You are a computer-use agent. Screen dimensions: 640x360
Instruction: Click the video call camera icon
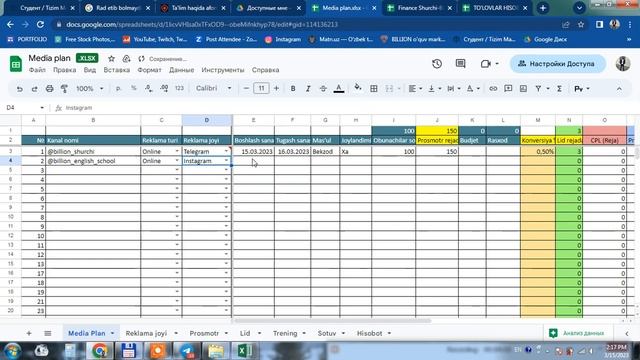pos(485,64)
